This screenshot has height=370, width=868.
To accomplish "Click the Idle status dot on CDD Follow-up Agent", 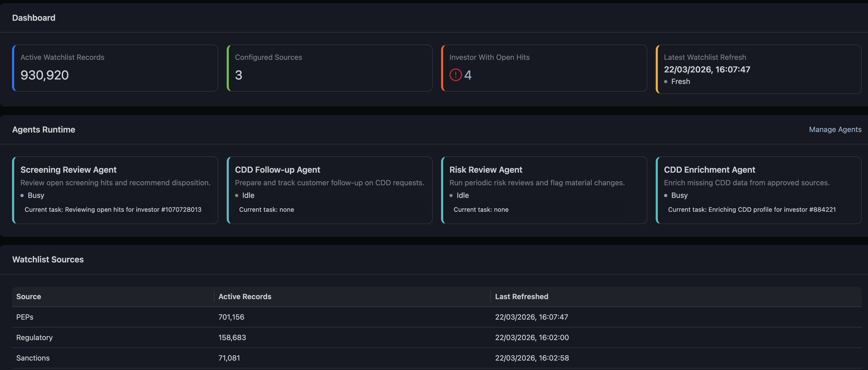I will pos(237,195).
